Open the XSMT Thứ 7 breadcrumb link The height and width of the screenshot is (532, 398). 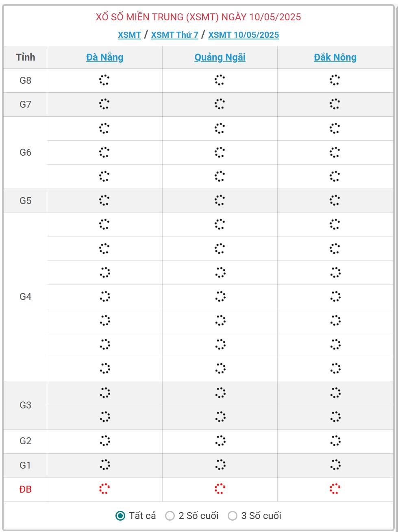(174, 35)
